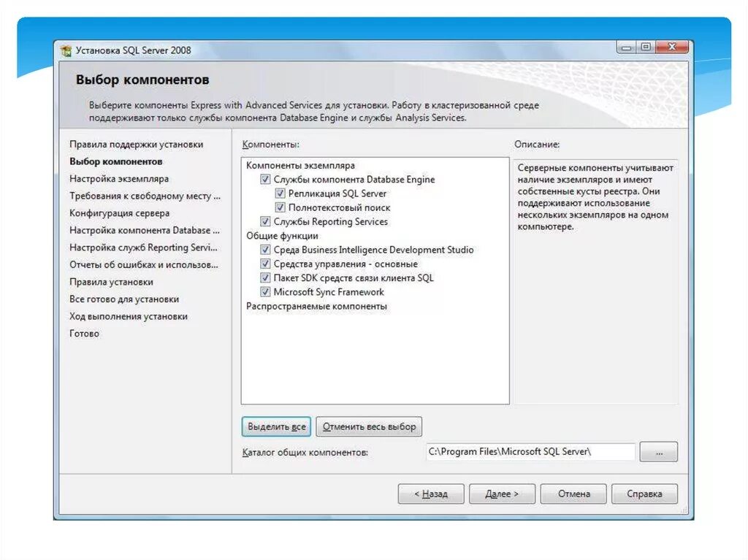Screen dimensions: 748x560
Task: Click Отменить весь выбор button
Action: tap(369, 426)
